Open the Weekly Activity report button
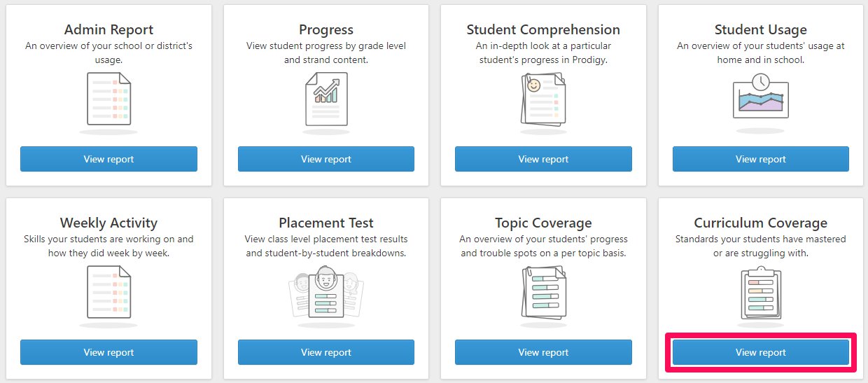The height and width of the screenshot is (383, 868). 108,352
